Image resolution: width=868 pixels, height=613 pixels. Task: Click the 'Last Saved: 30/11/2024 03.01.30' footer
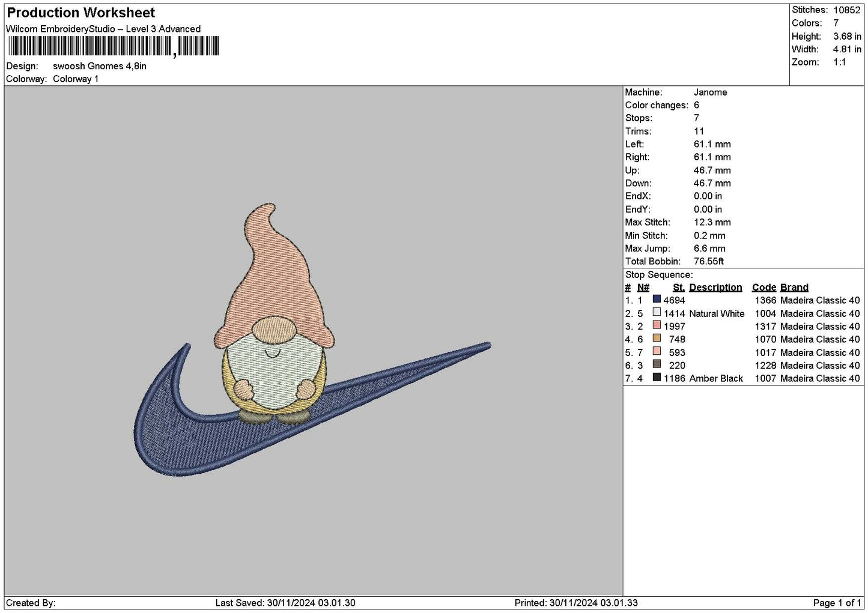click(x=285, y=603)
